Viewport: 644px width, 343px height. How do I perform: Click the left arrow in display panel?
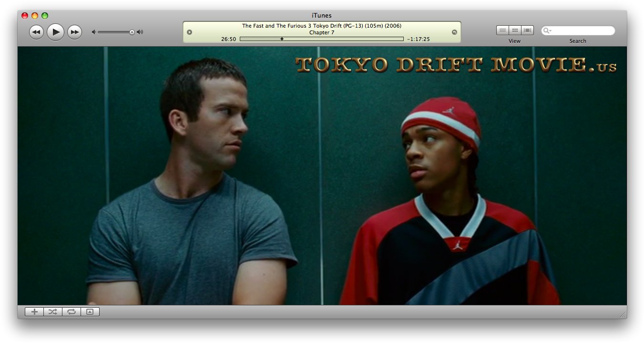(x=190, y=32)
